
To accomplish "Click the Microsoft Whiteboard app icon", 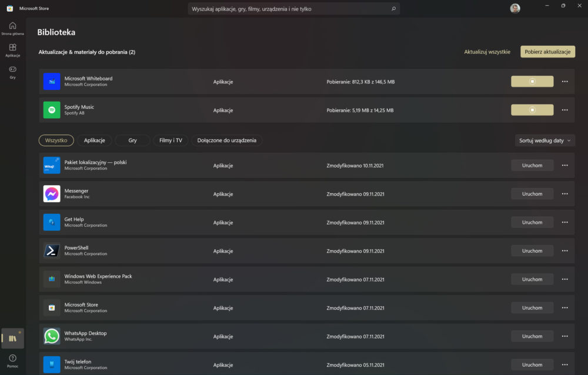I will [x=52, y=81].
